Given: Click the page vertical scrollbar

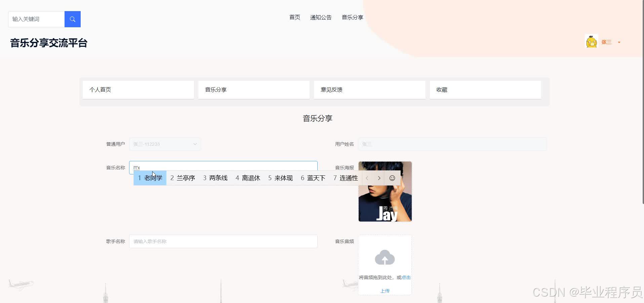Looking at the screenshot, I should [643, 102].
